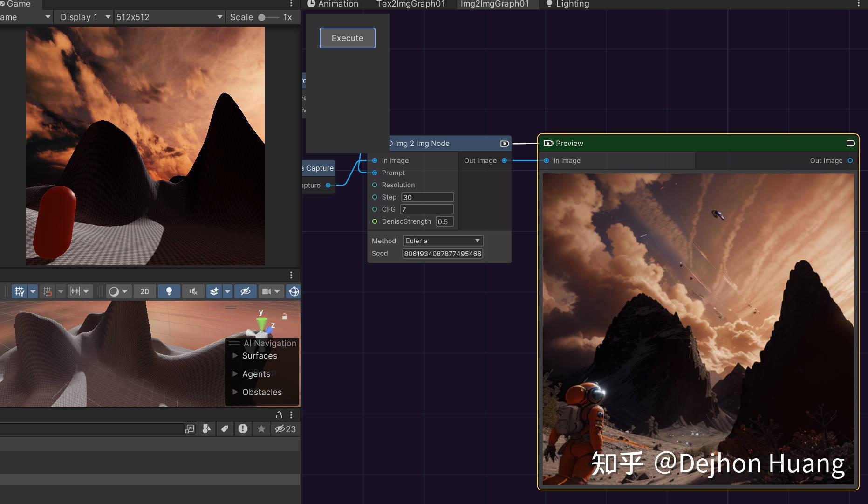Click the grid visibility icon in Scene toolbar
This screenshot has height=504, width=868.
coord(20,291)
